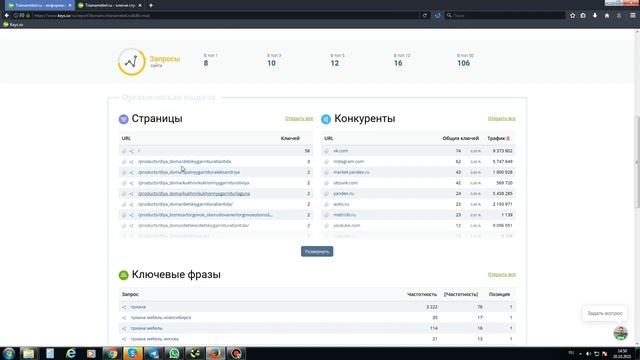
Task: Open browser downloads arrow icon
Action: [595, 16]
